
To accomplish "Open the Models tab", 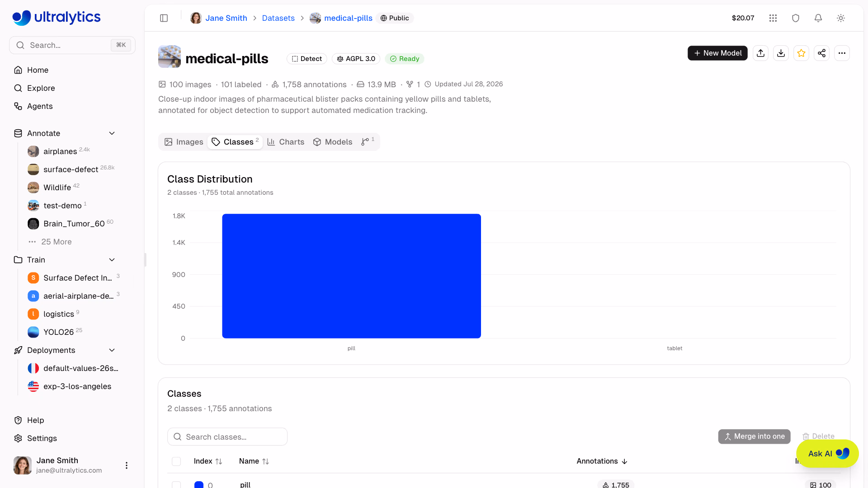I will pos(332,142).
